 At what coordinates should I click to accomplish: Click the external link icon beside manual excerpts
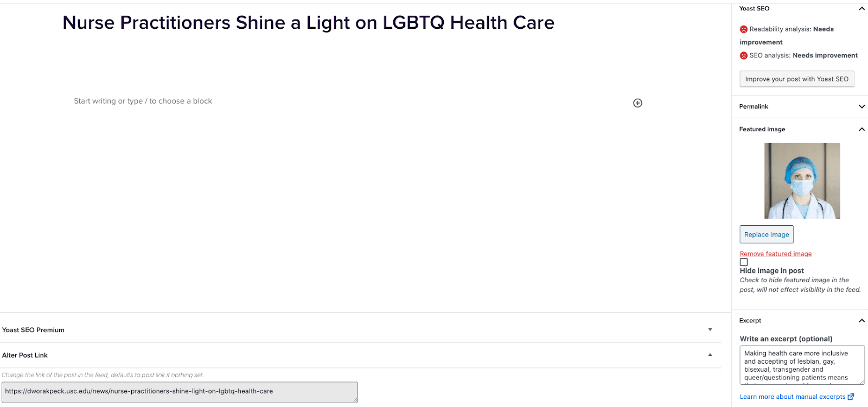pyautogui.click(x=851, y=397)
